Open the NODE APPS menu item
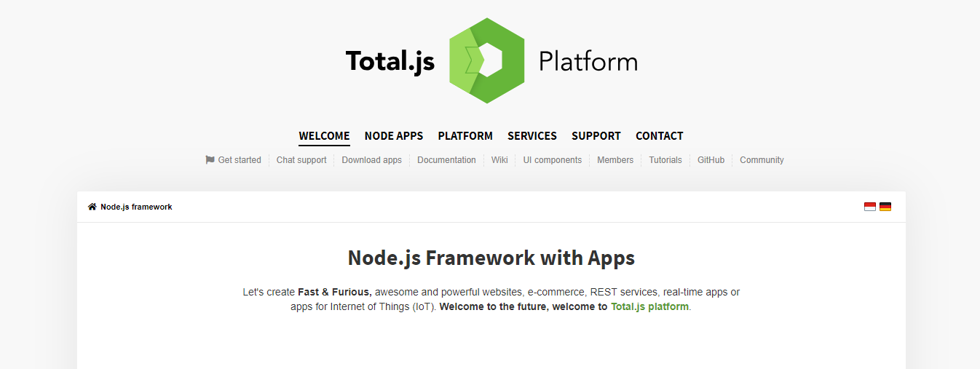Screen dimensions: 980x369 click(394, 136)
